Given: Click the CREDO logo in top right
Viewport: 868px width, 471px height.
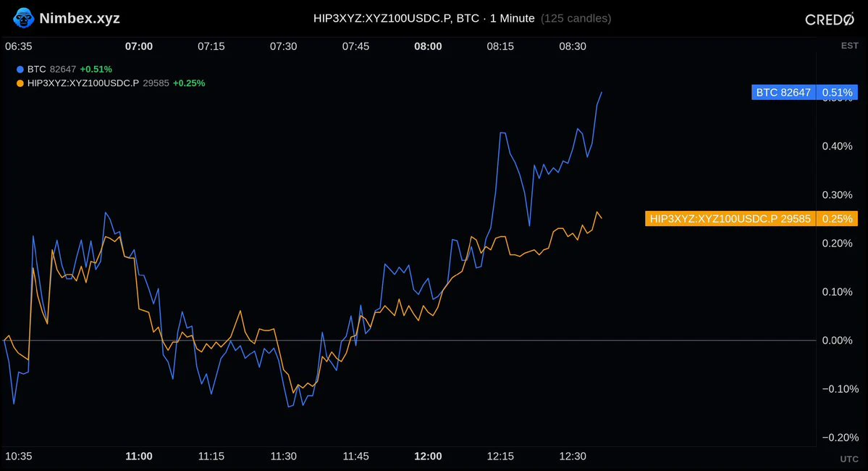Looking at the screenshot, I should pyautogui.click(x=829, y=20).
